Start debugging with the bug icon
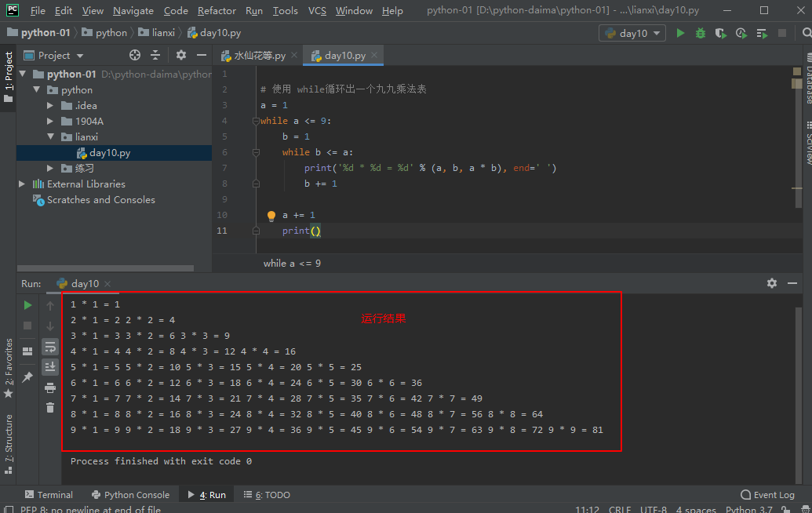 [x=700, y=33]
